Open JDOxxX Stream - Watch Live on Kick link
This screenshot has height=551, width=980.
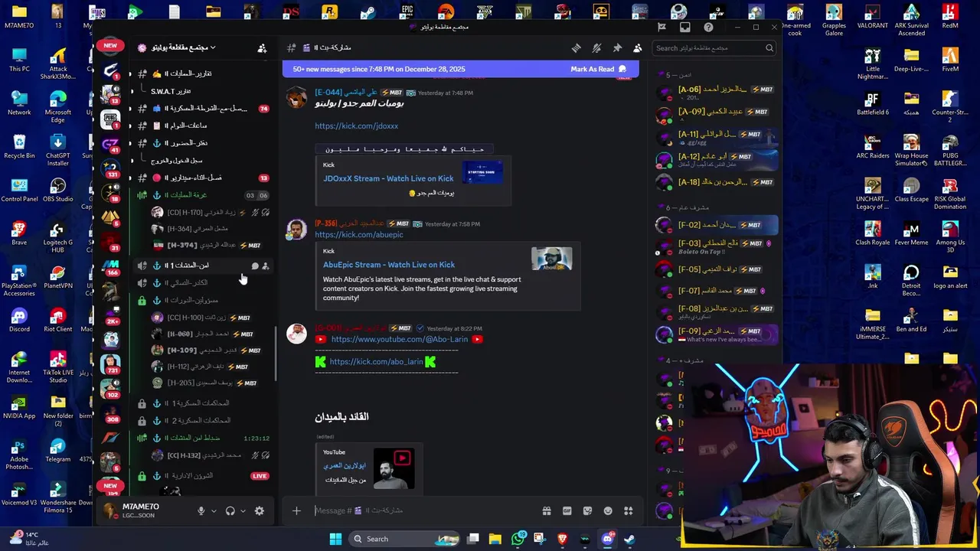pos(388,178)
